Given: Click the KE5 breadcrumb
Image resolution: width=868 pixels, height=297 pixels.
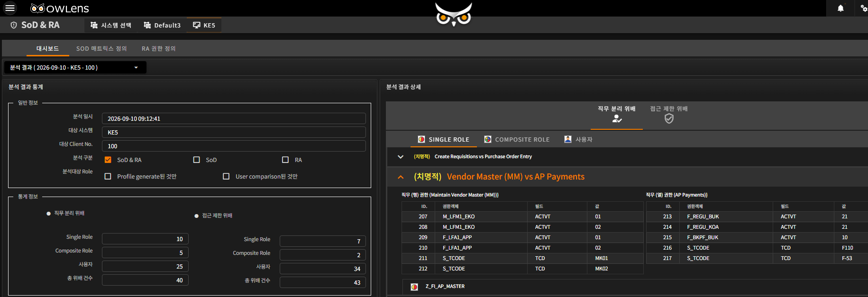Looking at the screenshot, I should (204, 25).
